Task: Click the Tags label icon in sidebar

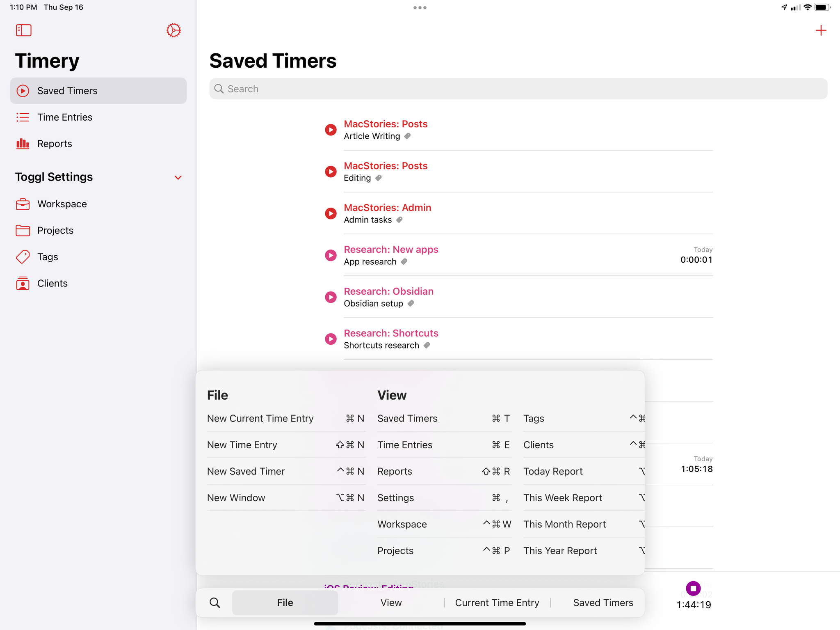Action: click(23, 257)
